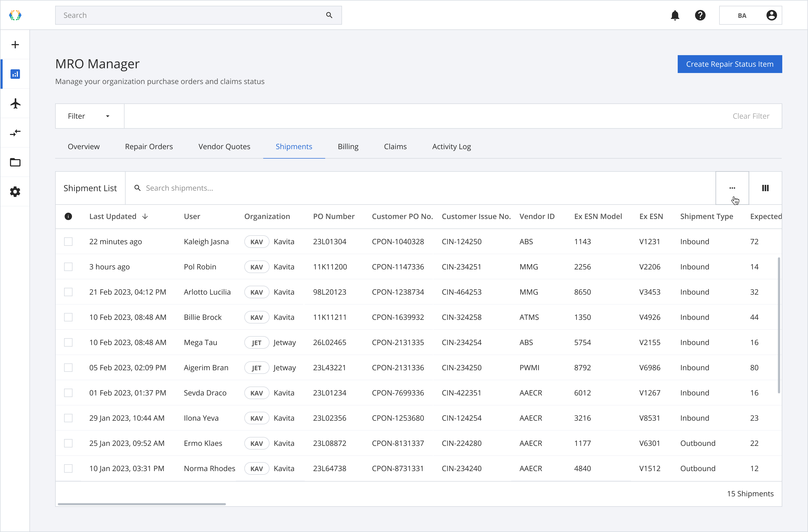The width and height of the screenshot is (808, 532).
Task: Sort by Shipment Type column header
Action: pos(707,216)
